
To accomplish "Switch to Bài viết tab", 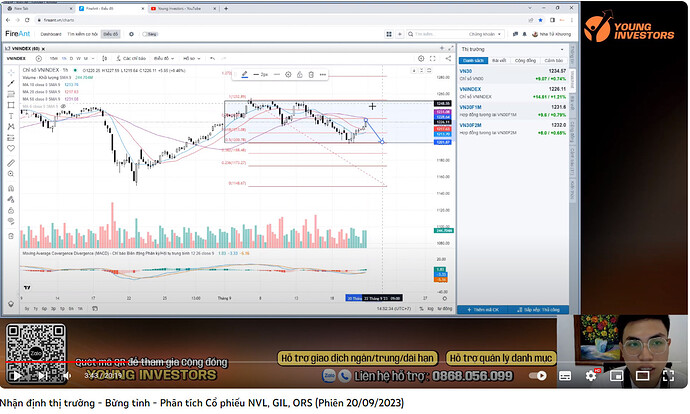I will click(499, 60).
